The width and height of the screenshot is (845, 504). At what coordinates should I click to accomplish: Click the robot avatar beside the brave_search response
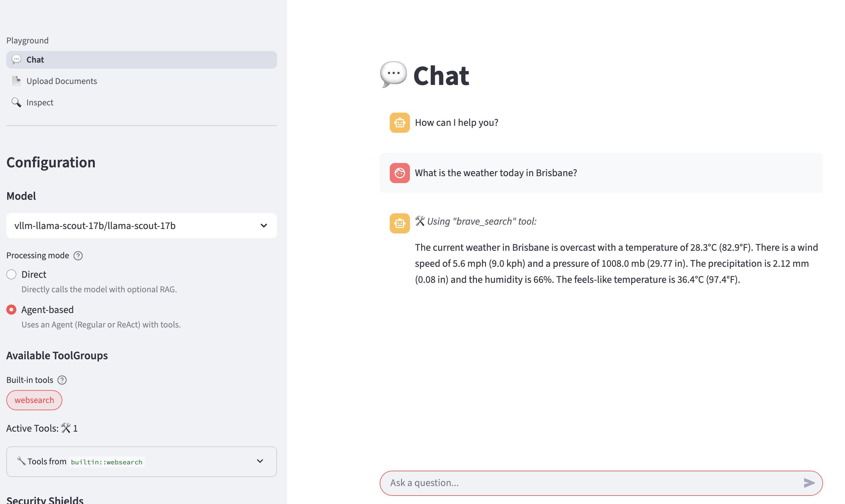tap(400, 223)
